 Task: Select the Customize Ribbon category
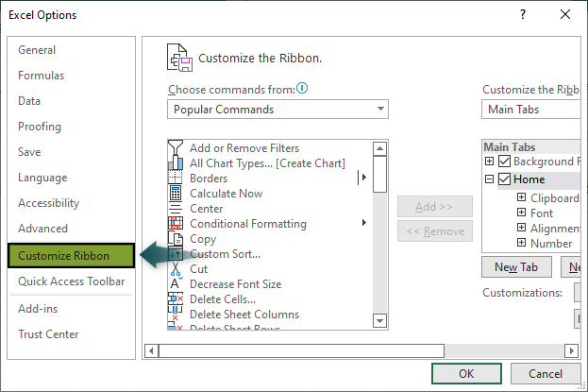coord(71,256)
